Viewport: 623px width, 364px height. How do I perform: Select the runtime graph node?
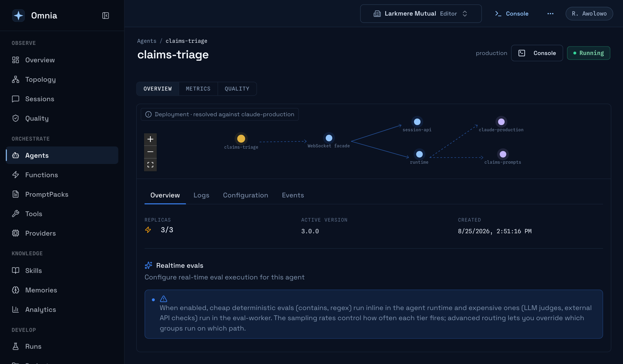pos(419,154)
